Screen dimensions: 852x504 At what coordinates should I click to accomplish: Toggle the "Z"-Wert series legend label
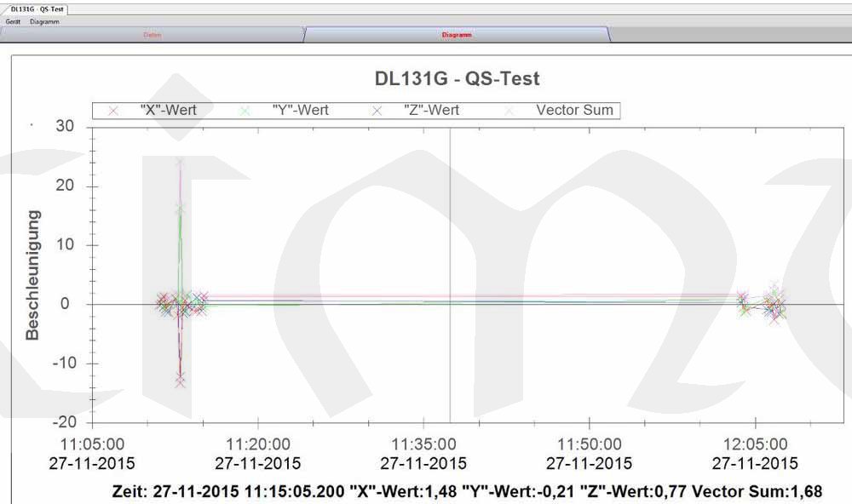pyautogui.click(x=431, y=111)
